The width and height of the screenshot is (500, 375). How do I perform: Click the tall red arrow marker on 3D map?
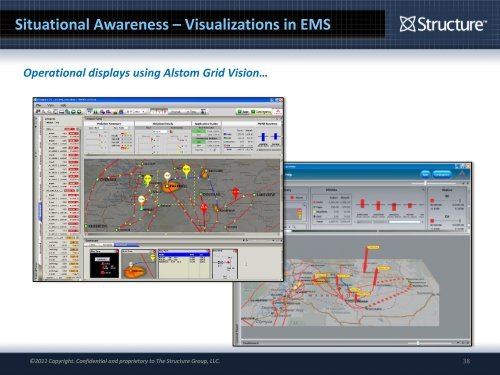(x=366, y=259)
